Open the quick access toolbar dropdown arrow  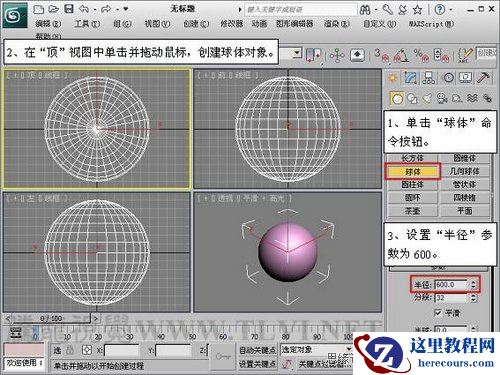coord(126,9)
